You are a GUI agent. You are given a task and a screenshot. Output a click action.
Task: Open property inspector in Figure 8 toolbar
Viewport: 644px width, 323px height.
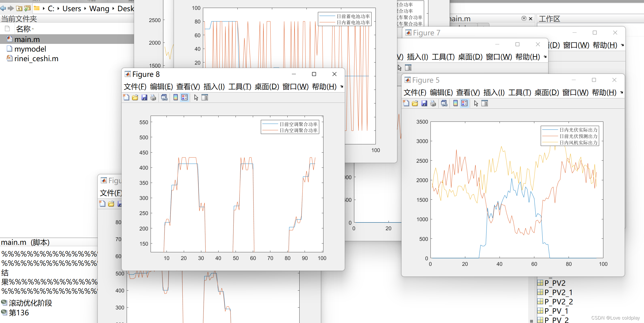click(x=205, y=98)
